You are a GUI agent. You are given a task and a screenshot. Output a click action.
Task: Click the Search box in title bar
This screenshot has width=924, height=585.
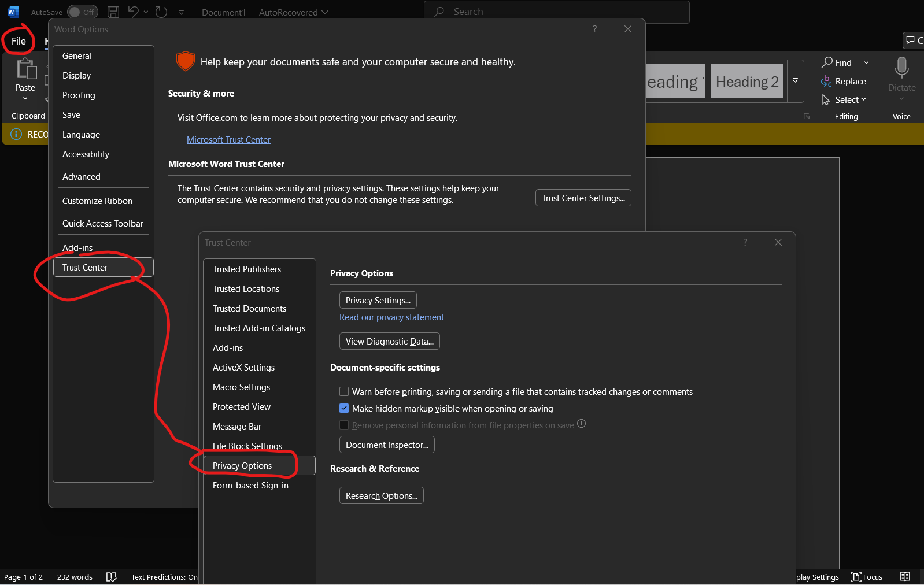pyautogui.click(x=557, y=12)
